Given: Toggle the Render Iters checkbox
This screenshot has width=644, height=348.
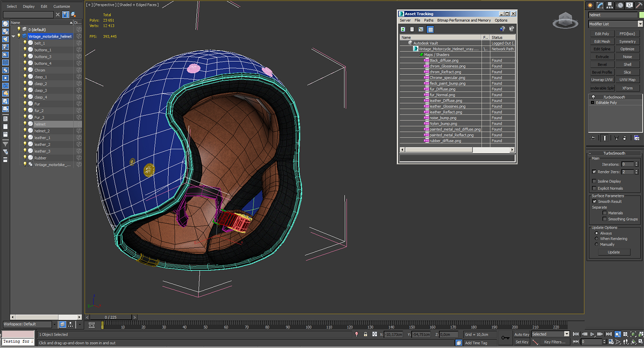Looking at the screenshot, I should tap(594, 172).
